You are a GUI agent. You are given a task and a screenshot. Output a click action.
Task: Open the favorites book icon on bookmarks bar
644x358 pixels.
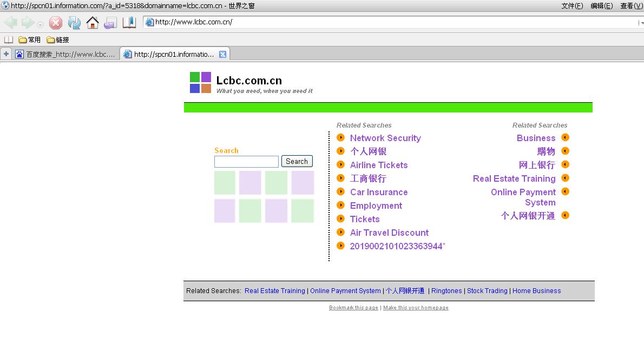pyautogui.click(x=9, y=40)
